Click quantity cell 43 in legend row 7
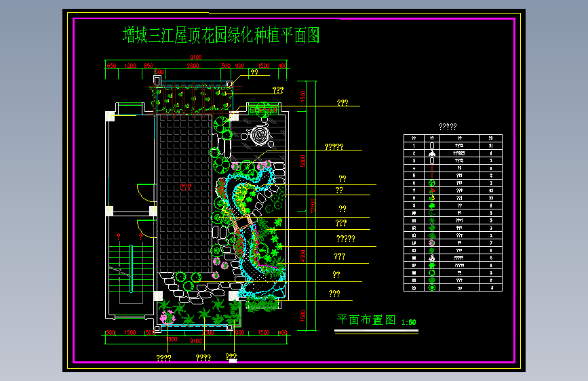This screenshot has height=381, width=588. click(x=491, y=190)
